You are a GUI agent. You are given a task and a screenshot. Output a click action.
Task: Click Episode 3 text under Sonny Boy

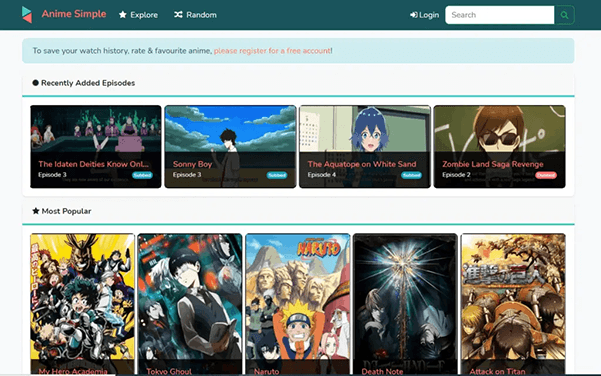pos(187,175)
